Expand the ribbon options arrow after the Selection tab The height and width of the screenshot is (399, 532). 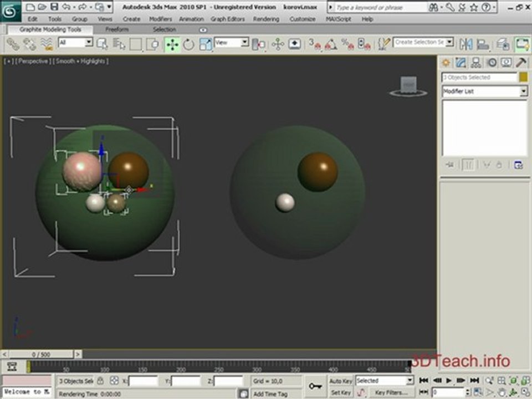click(203, 30)
